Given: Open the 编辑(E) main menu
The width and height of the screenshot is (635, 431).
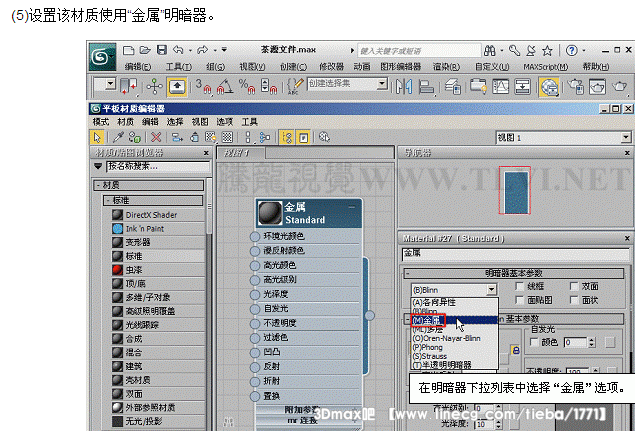Looking at the screenshot, I should (x=138, y=66).
